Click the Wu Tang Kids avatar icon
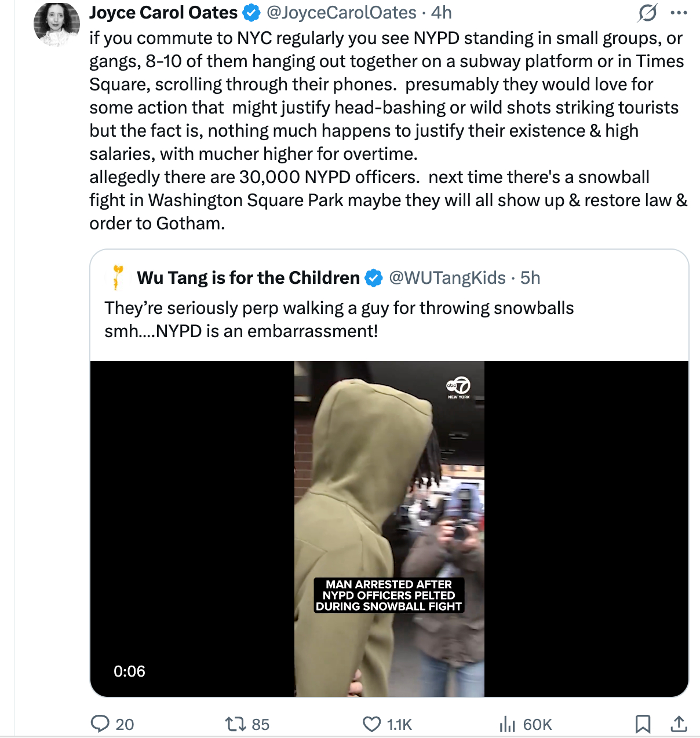Screen dimensions: 700x738 click(x=118, y=277)
